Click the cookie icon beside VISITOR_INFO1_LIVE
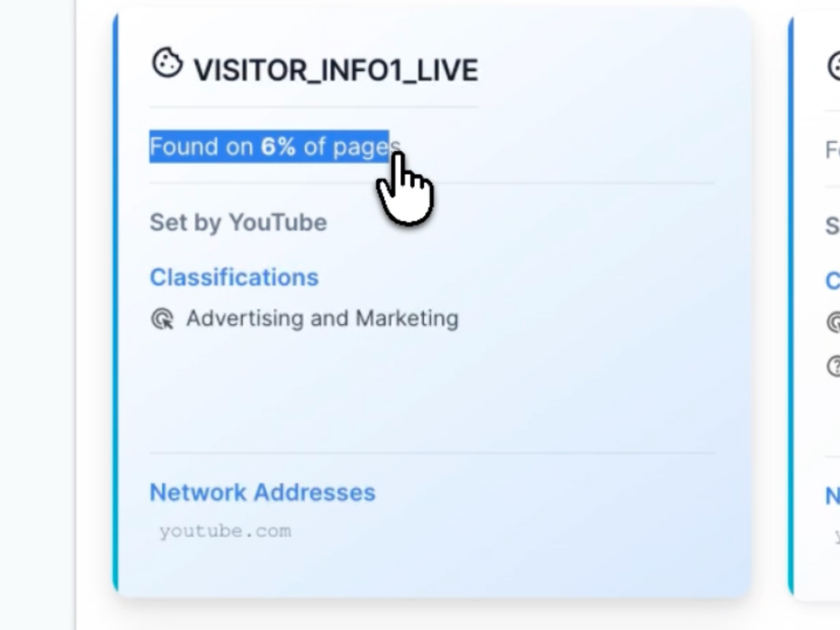This screenshot has width=840, height=630. [x=167, y=63]
